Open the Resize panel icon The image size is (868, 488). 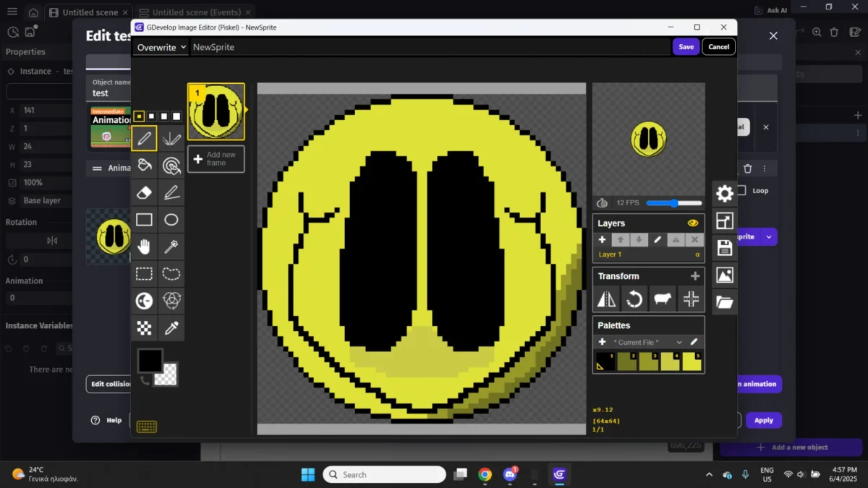pyautogui.click(x=724, y=221)
